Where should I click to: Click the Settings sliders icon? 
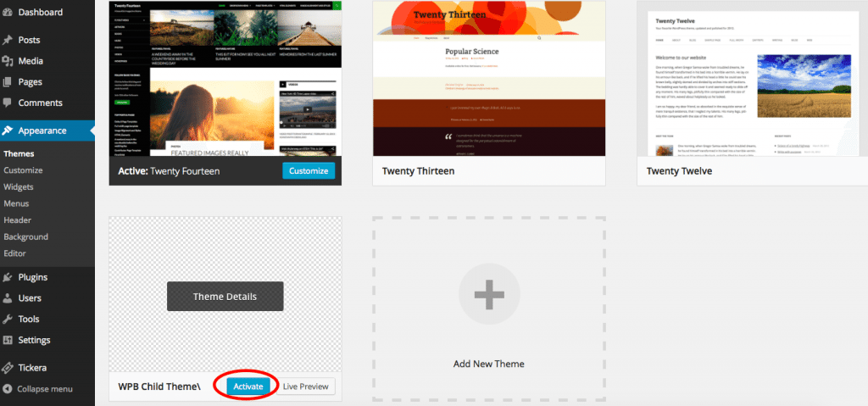(x=8, y=341)
